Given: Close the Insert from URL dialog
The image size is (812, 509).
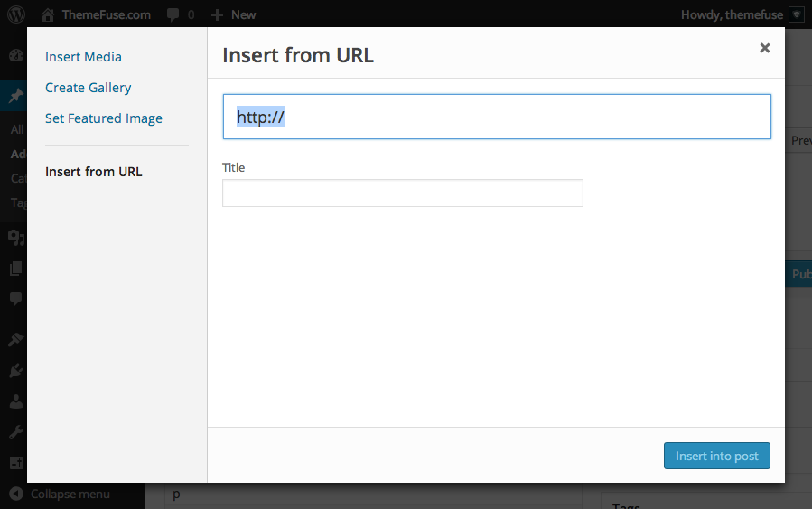Looking at the screenshot, I should click(x=764, y=48).
